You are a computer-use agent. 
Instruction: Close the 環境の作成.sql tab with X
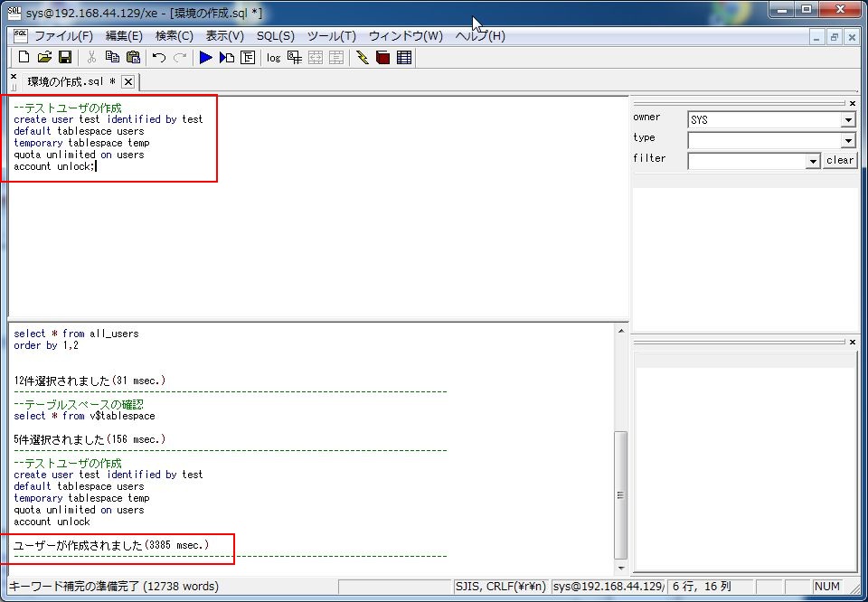(x=127, y=81)
